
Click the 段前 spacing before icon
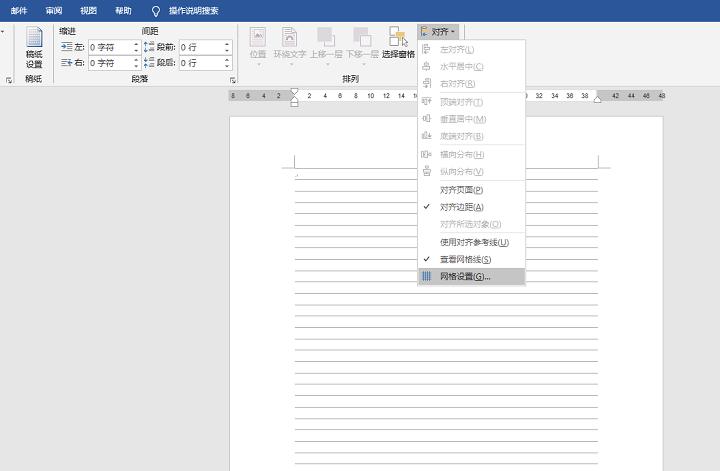tap(149, 47)
